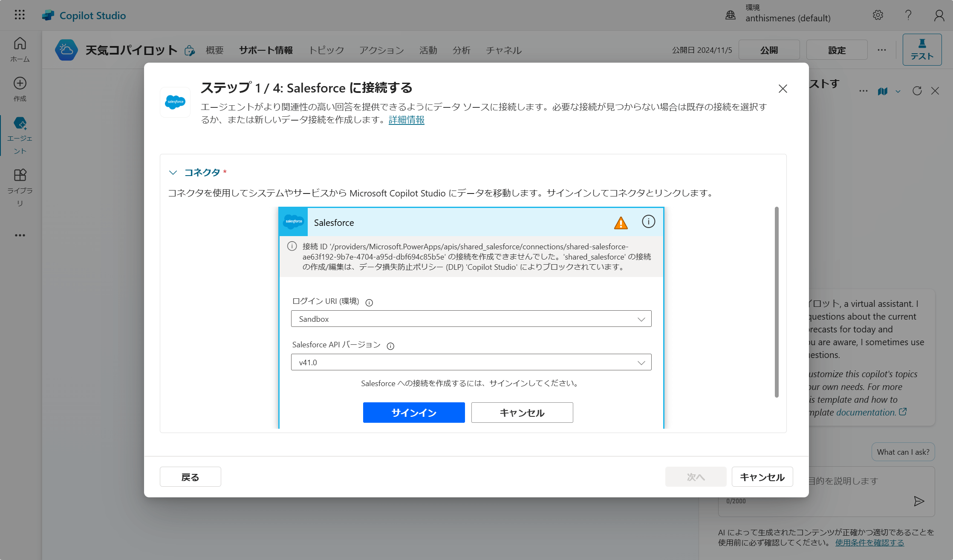Close the Salesforce connection dialog

click(x=783, y=89)
